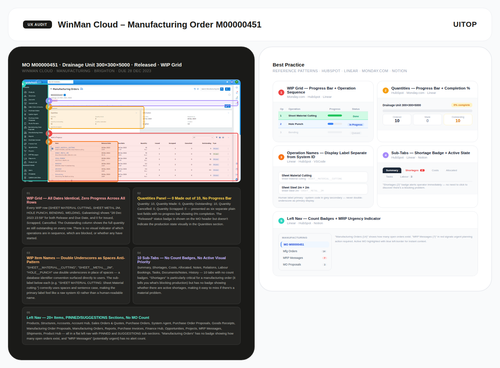Viewport: 500px width, 368px height.
Task: Click the Sheet Steel 2m x 2m label card
Action: (323, 189)
